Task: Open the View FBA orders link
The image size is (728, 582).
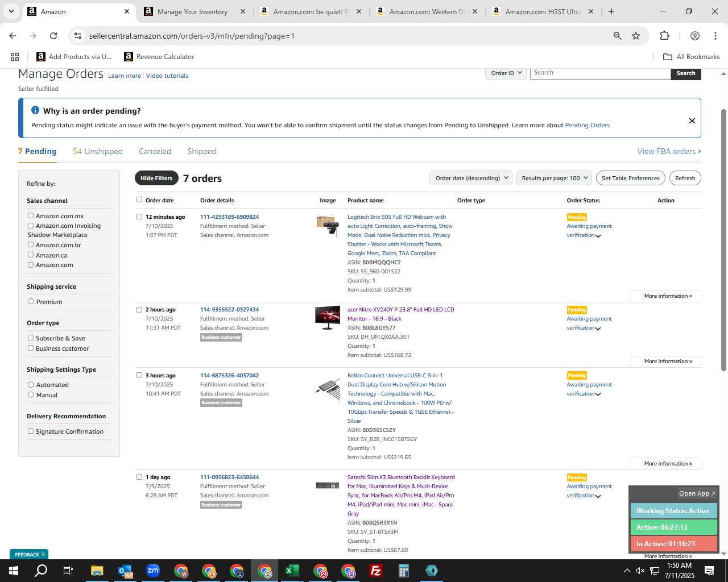Action: tap(669, 151)
